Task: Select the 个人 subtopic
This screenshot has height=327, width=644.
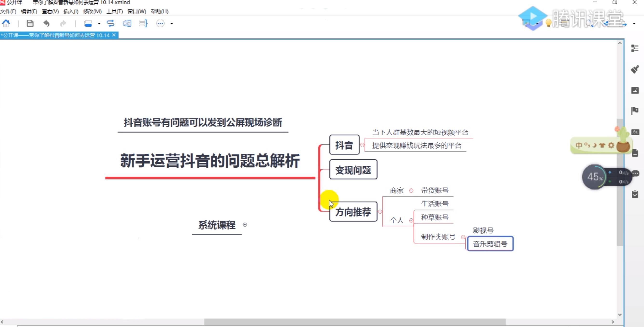Action: pyautogui.click(x=397, y=220)
